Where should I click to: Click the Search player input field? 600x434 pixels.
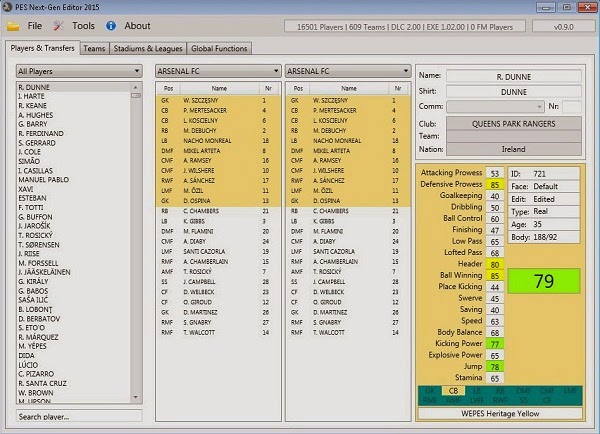click(x=79, y=416)
